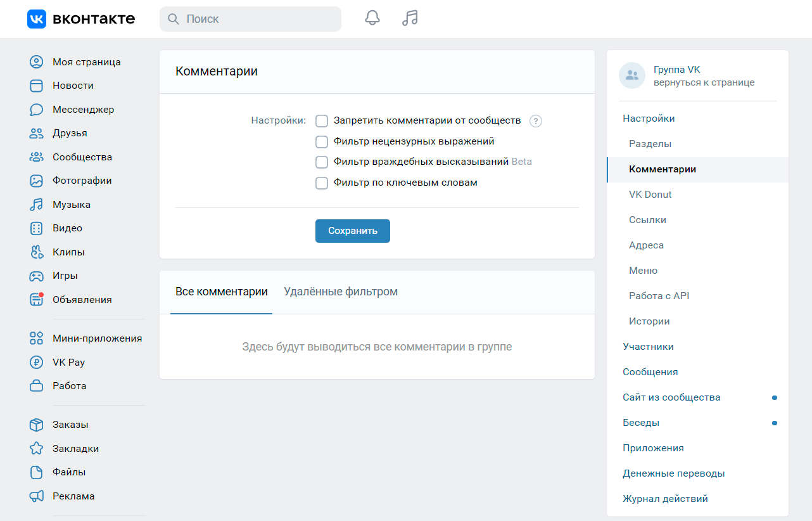Select the 'Все комментарии' tab

[221, 292]
